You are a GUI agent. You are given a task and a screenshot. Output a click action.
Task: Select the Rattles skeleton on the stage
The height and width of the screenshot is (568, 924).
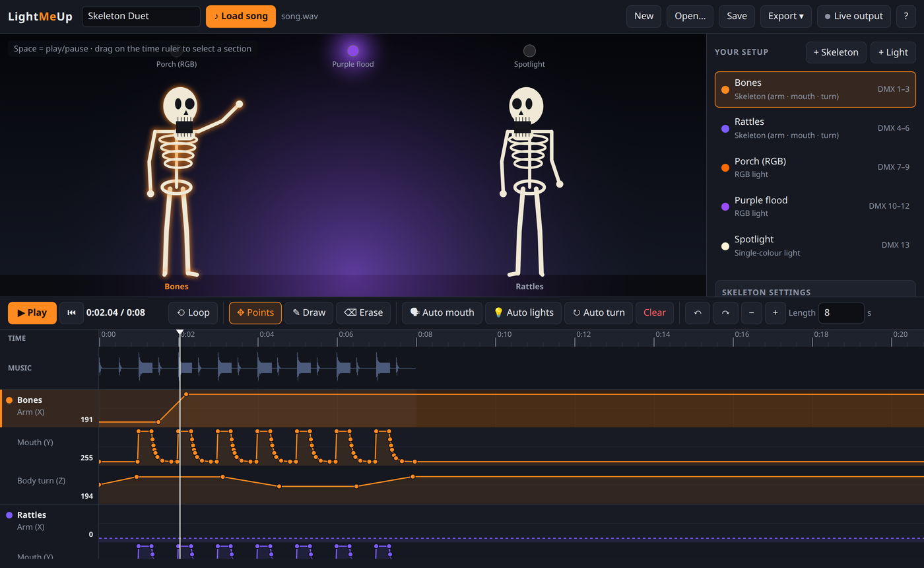(529, 182)
